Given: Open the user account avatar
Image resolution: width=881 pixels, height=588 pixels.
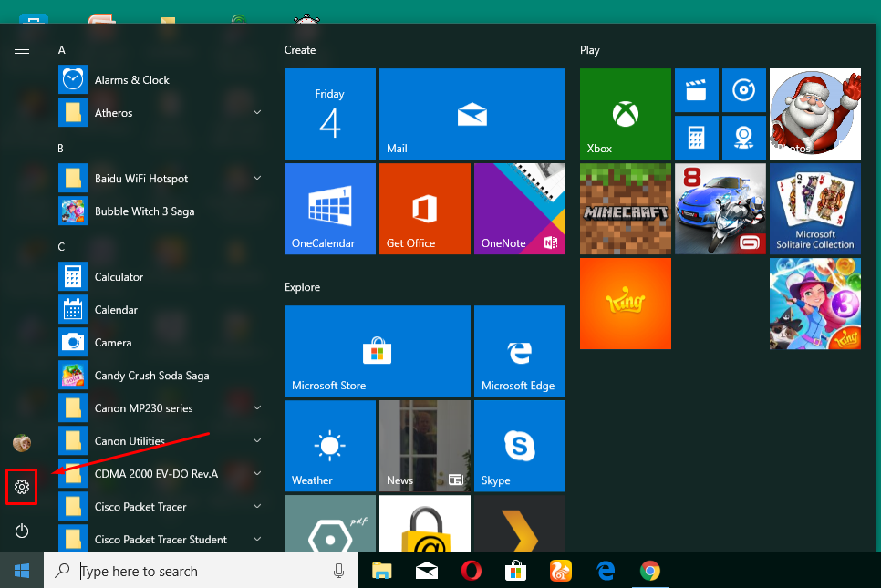Looking at the screenshot, I should coord(22,443).
